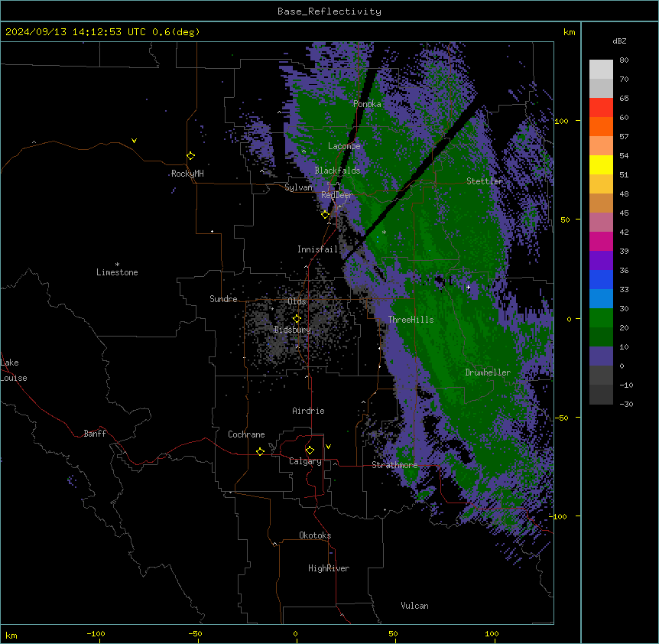The image size is (659, 644).
Task: Select the HighRiver label
Action: tap(329, 568)
